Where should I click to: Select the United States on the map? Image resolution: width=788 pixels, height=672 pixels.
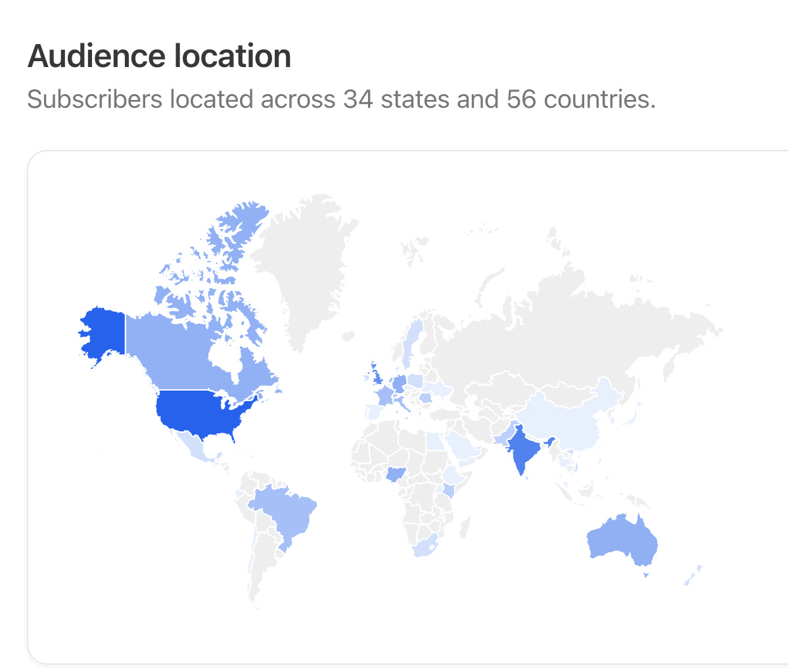[201, 412]
